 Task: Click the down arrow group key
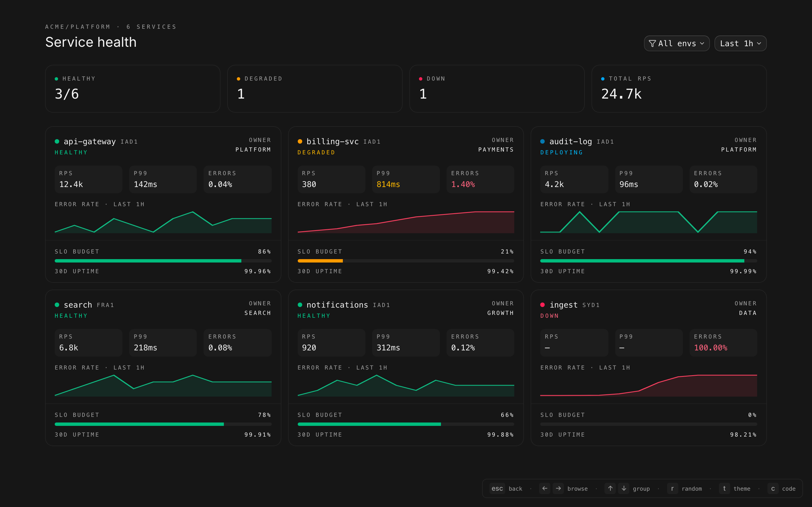(x=624, y=488)
